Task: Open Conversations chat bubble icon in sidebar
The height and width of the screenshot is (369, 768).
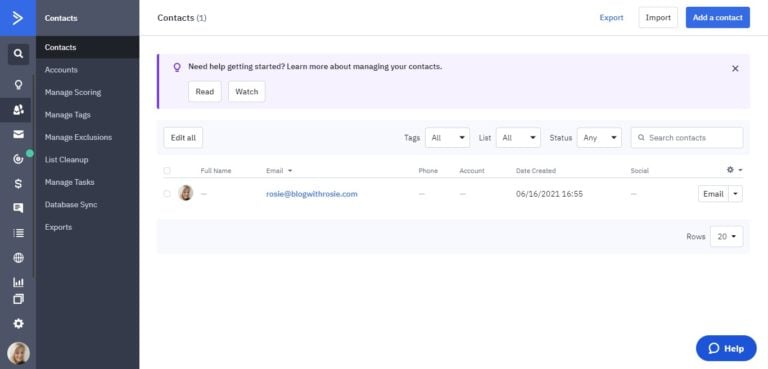Action: point(18,208)
